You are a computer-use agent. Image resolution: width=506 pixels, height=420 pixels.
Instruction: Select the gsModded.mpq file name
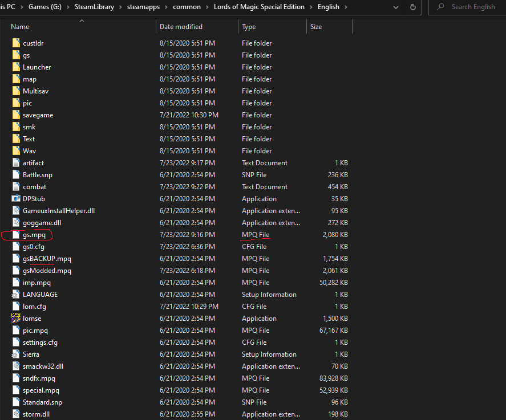tap(47, 271)
